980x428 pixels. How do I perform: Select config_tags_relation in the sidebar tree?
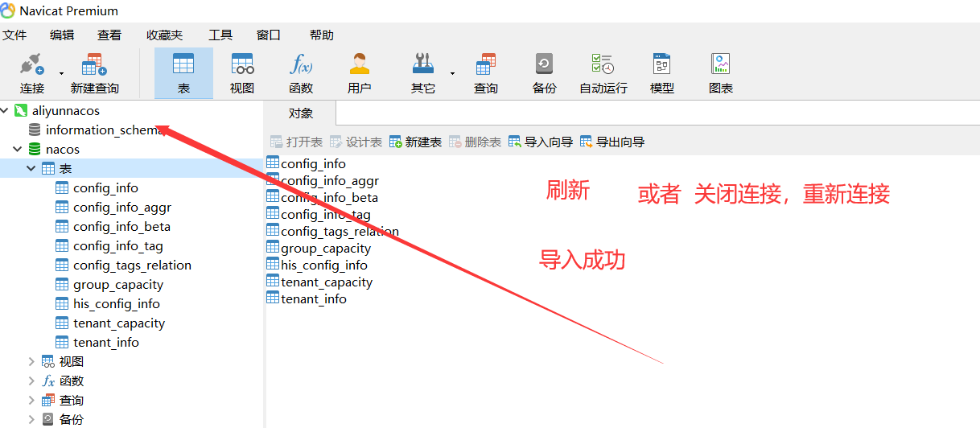click(x=132, y=265)
